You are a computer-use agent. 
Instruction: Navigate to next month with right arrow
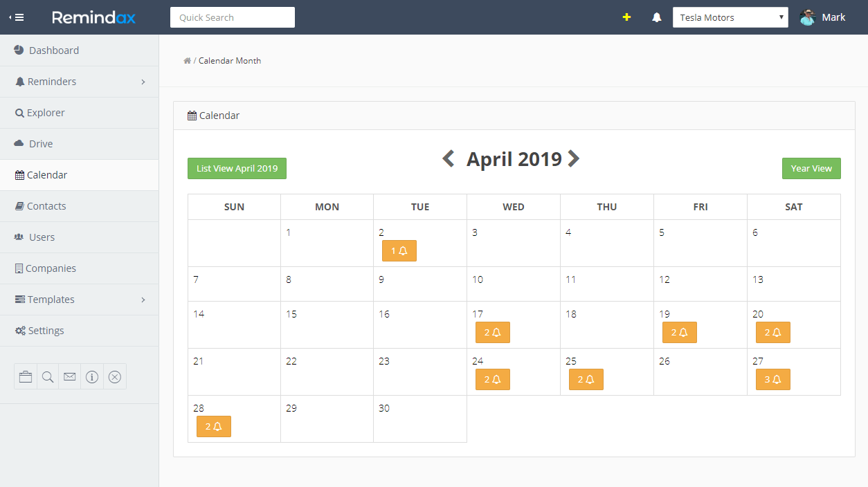pos(573,158)
